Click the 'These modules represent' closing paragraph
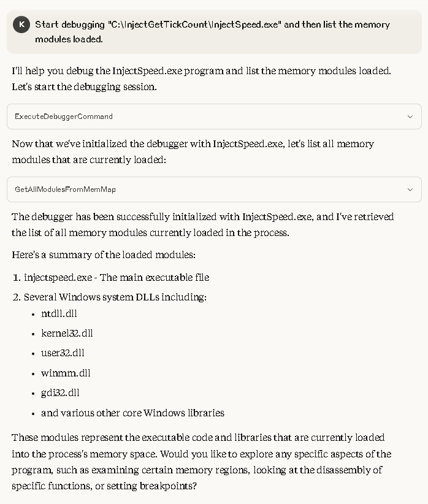This screenshot has width=428, height=504. coord(201,462)
